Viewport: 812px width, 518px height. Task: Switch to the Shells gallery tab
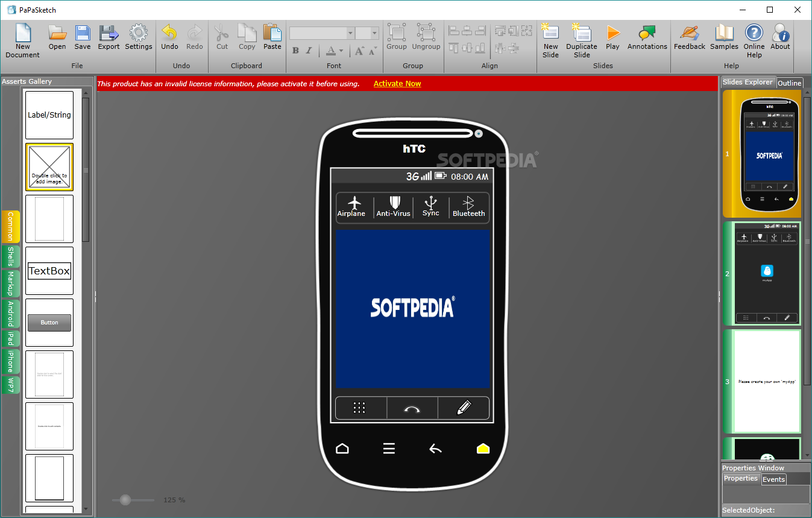click(x=11, y=257)
